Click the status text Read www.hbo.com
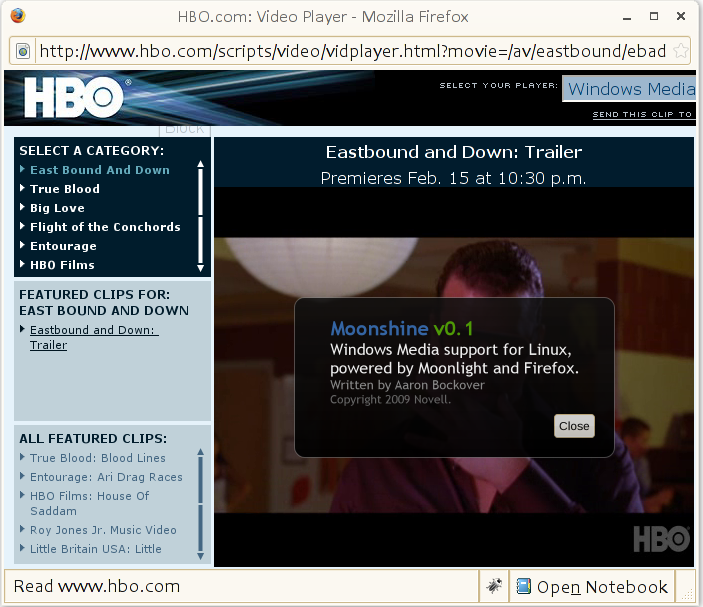Screen dimensions: 703x607 point(97,586)
